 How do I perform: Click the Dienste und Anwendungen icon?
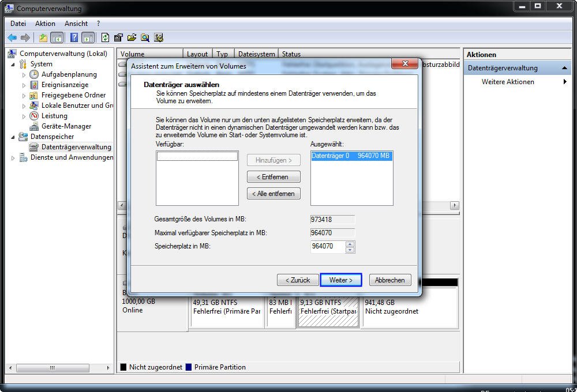coord(23,157)
